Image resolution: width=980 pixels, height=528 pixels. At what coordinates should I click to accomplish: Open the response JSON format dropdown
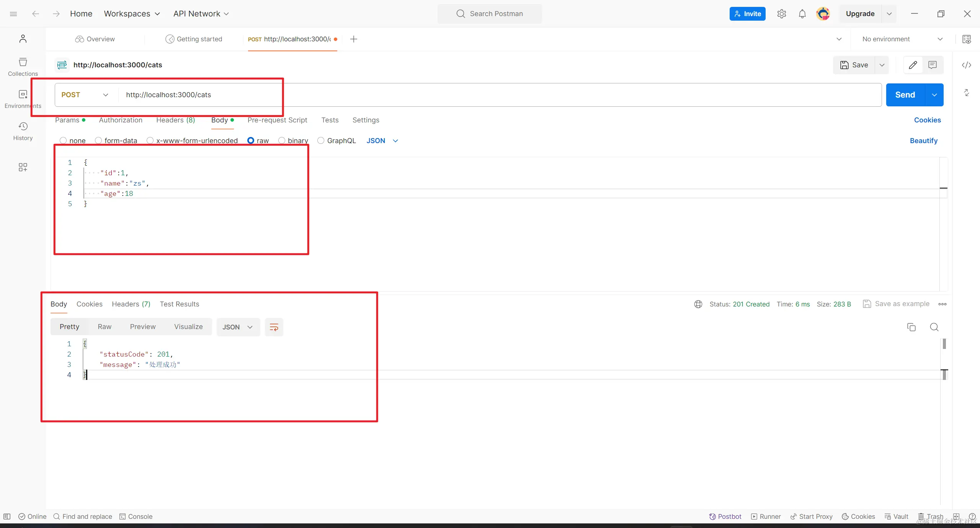coord(238,327)
